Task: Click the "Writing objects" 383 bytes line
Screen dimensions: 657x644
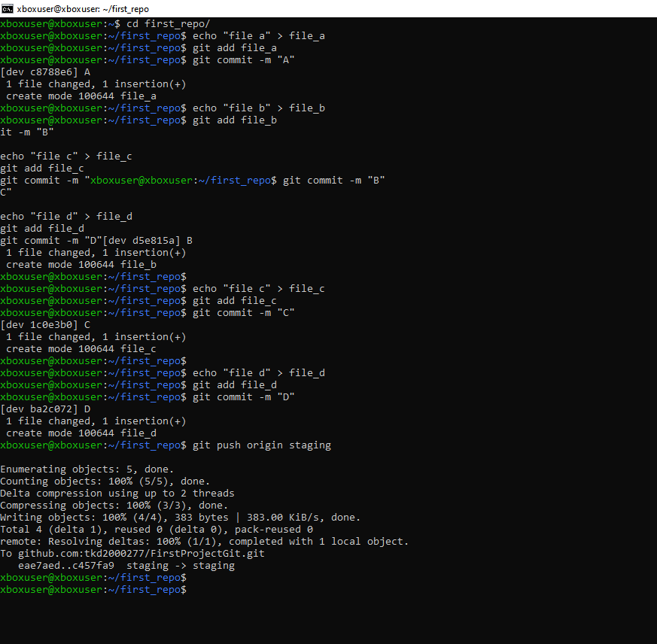Action: point(181,518)
